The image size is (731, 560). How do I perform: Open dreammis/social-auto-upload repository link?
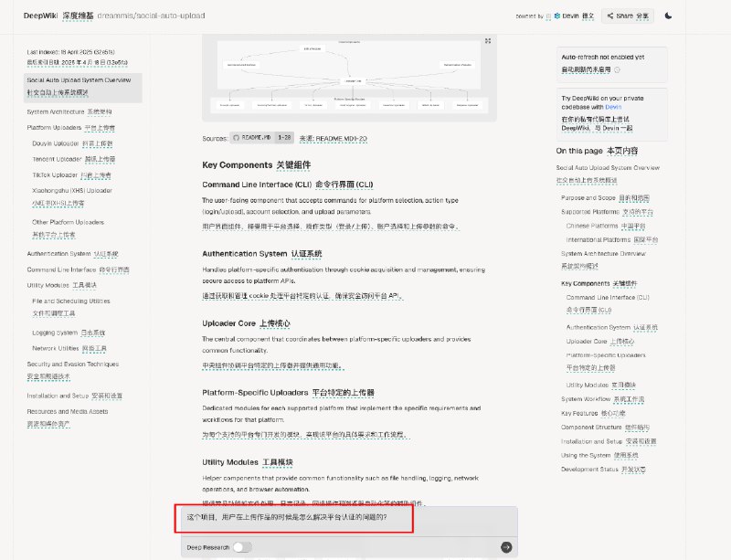coord(151,16)
